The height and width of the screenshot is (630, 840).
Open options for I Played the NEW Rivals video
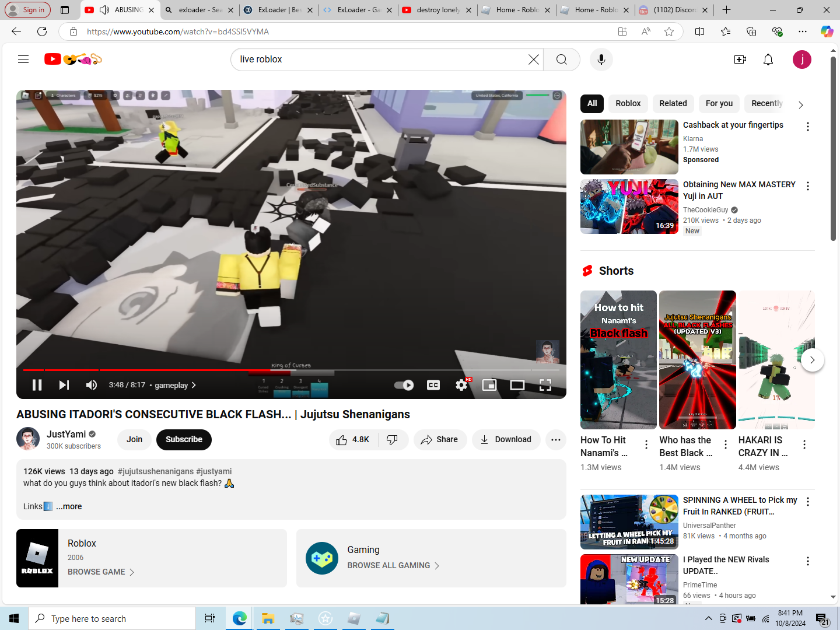[808, 561]
